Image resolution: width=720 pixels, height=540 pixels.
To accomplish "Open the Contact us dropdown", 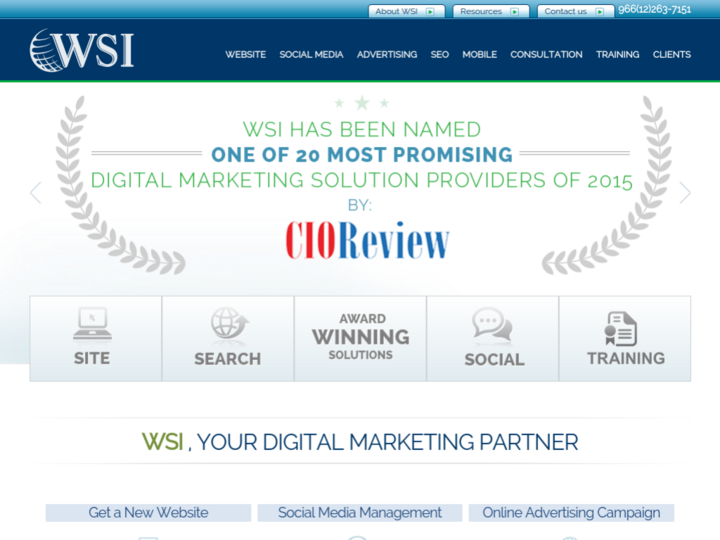I will coord(575,11).
